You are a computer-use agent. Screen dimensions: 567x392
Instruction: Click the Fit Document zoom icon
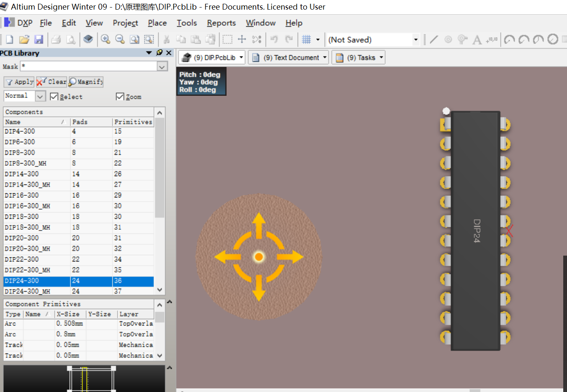[134, 39]
